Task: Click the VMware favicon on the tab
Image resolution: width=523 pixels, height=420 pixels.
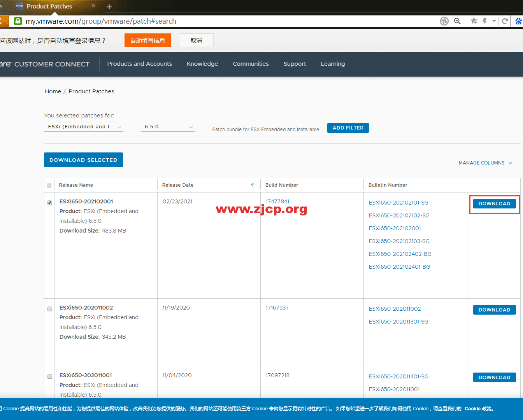Action: click(x=19, y=6)
